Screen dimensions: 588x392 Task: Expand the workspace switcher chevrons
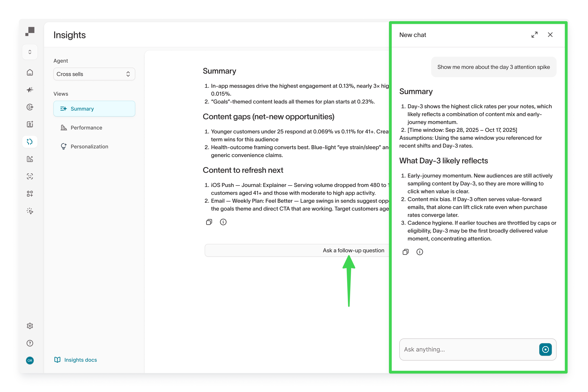tap(30, 52)
